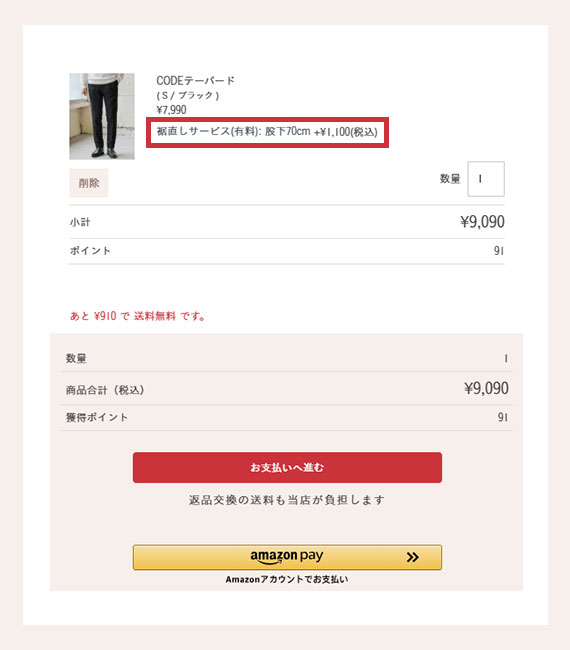
Task: Click お支払いへ進む checkout button
Action: pyautogui.click(x=287, y=468)
